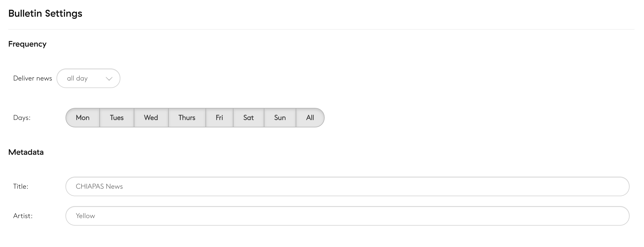Choose All days button

pyautogui.click(x=310, y=117)
